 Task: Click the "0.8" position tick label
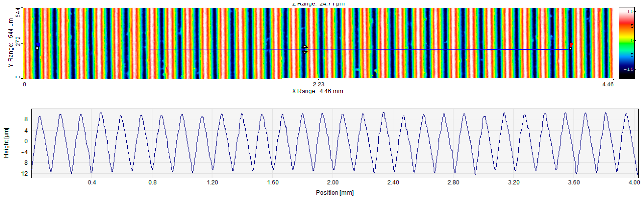coord(153,182)
